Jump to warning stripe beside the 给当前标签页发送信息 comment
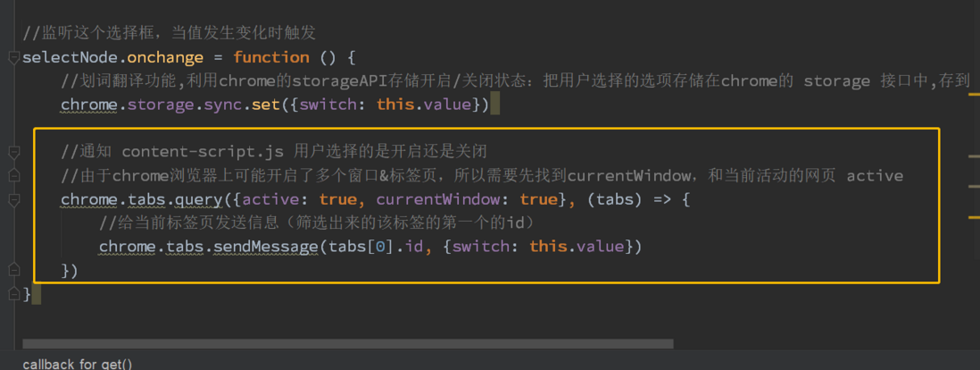This screenshot has height=370, width=980. 974,216
